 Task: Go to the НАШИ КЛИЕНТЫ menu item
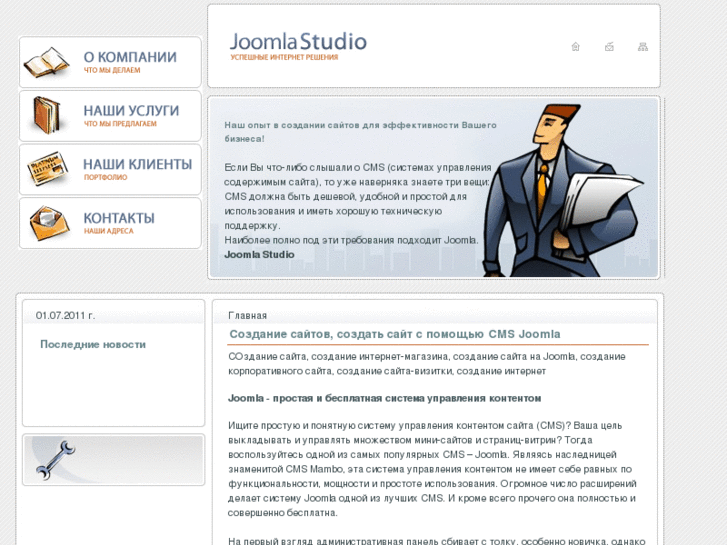[137, 164]
